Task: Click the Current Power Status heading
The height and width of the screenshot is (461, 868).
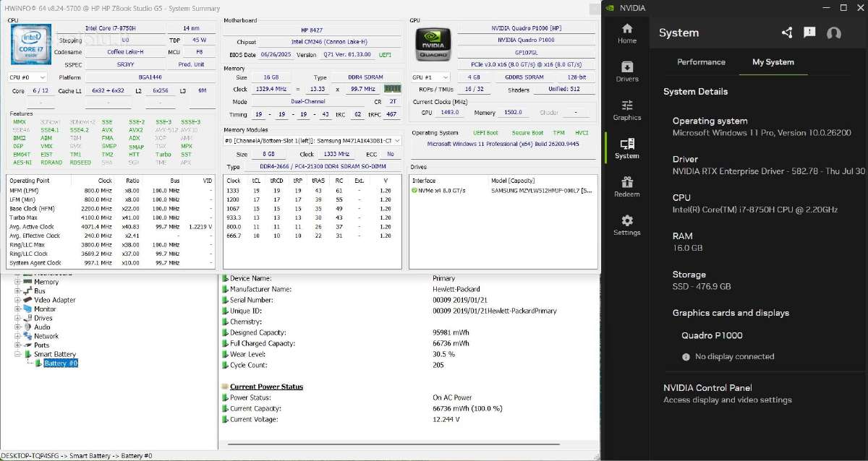Action: [x=266, y=387]
